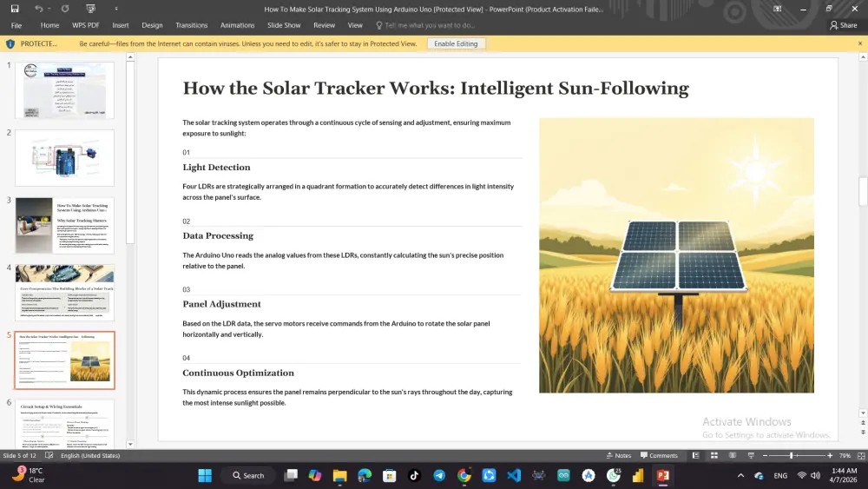Click the thumbnail pane scroll down arrow
This screenshot has height=489, width=868.
[130, 444]
